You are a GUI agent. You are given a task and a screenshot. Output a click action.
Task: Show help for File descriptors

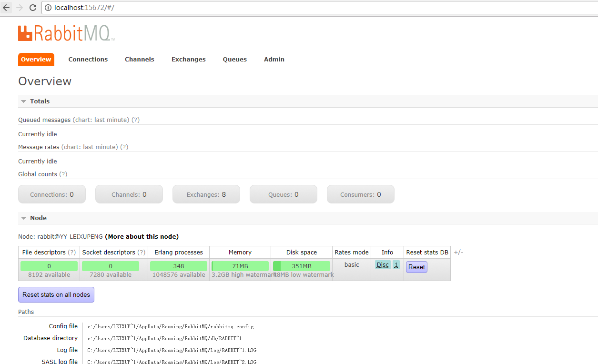point(72,253)
